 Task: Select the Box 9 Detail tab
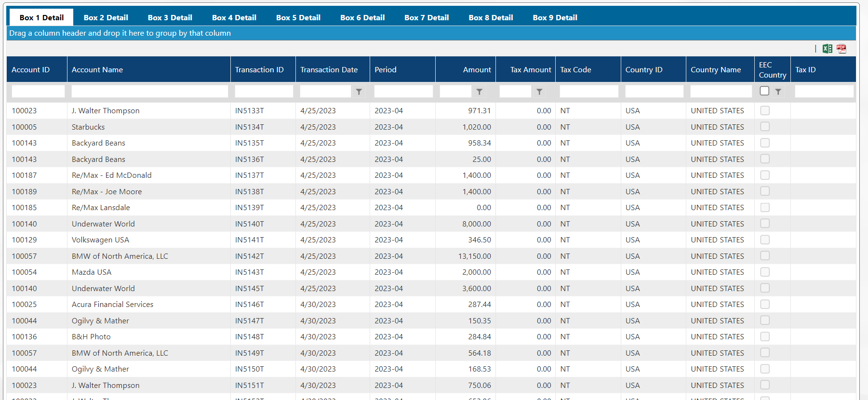555,17
